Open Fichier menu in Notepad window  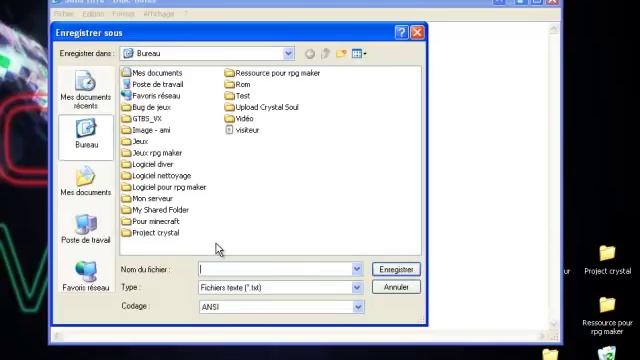click(x=64, y=14)
